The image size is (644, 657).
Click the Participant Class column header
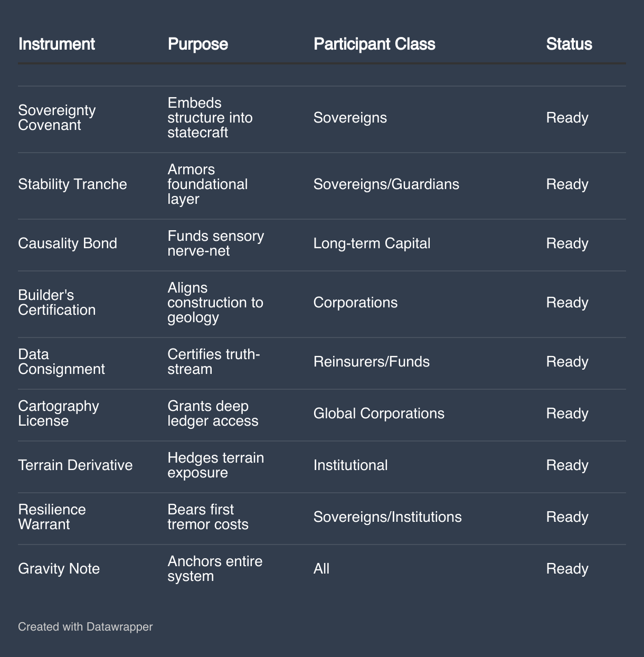tap(374, 44)
